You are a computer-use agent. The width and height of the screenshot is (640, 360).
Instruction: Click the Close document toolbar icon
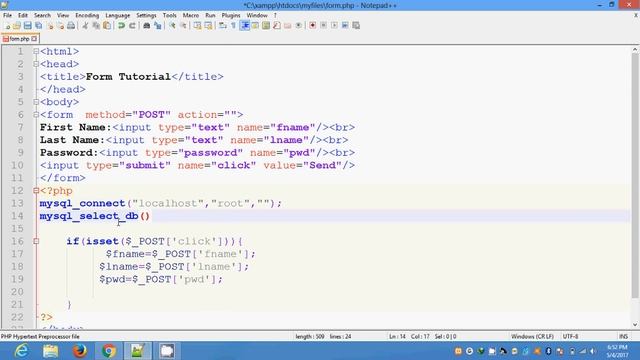pos(50,26)
